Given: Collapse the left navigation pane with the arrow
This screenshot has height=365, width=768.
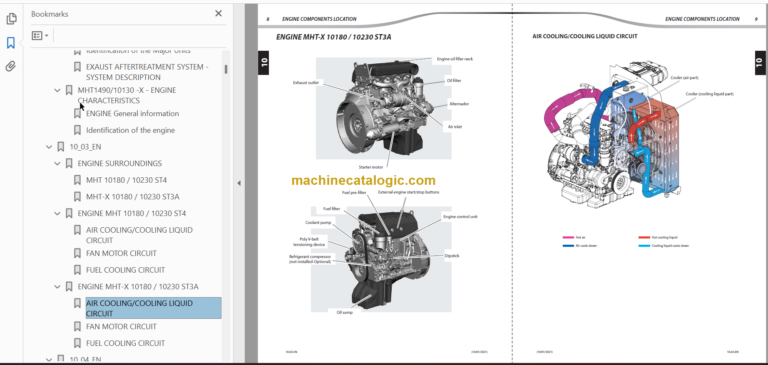Looking at the screenshot, I should [x=239, y=183].
